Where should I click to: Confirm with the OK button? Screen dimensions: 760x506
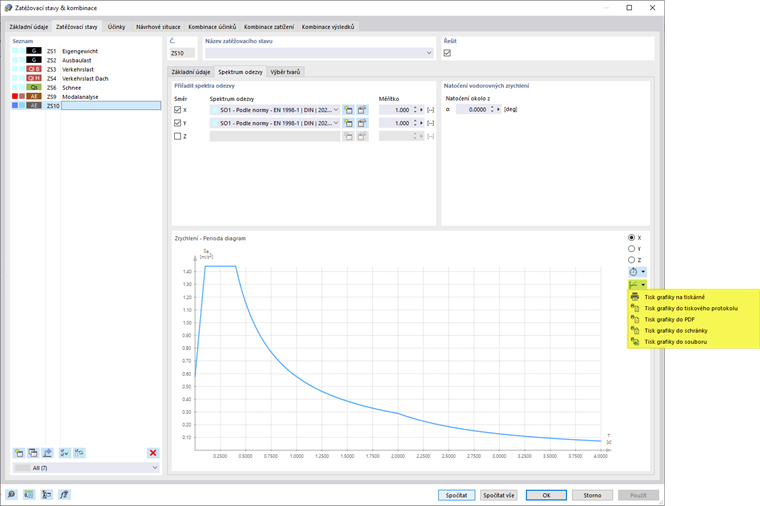(546, 495)
